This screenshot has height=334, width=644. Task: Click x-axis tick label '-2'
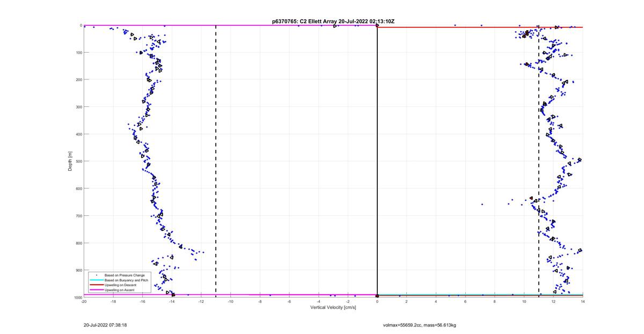click(x=348, y=302)
